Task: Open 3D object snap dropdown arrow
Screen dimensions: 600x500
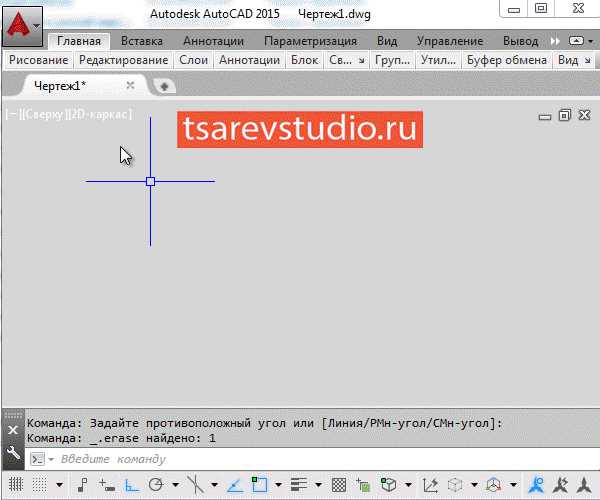Action: pos(408,485)
